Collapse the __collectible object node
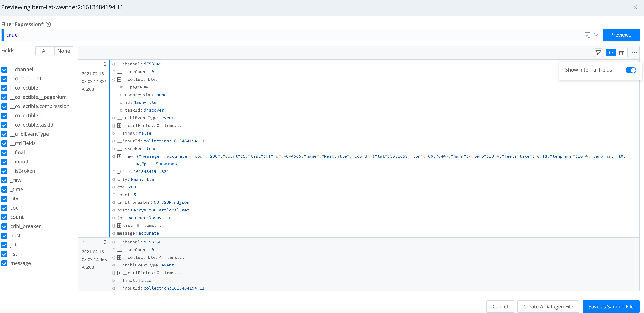644x313 pixels. click(120, 80)
